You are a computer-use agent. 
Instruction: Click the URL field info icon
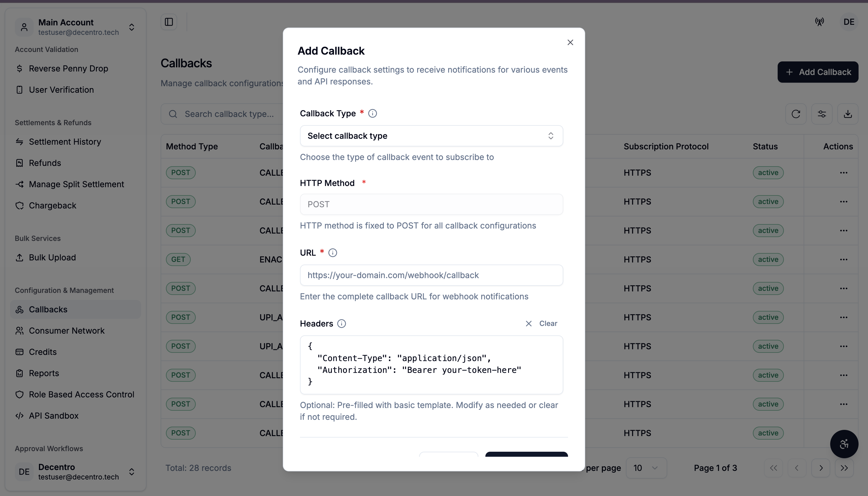(x=332, y=253)
